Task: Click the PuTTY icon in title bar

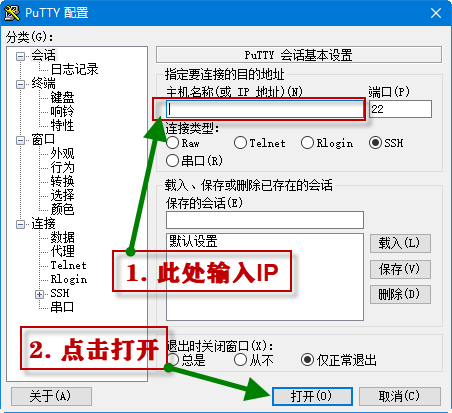Action: click(12, 13)
